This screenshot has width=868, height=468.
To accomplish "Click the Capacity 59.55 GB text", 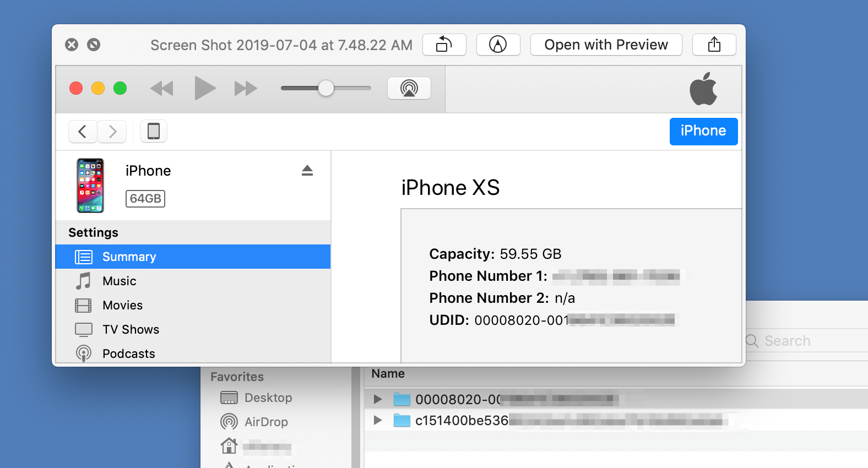I will point(495,254).
